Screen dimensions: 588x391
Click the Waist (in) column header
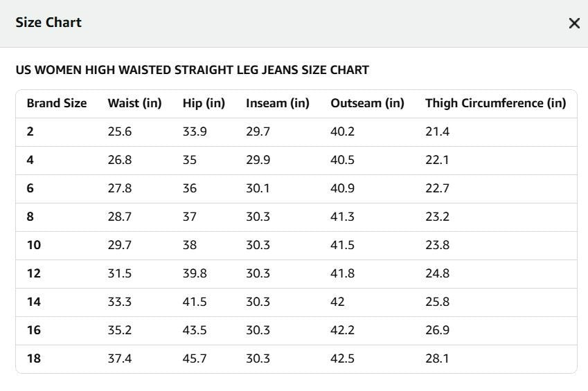[134, 103]
